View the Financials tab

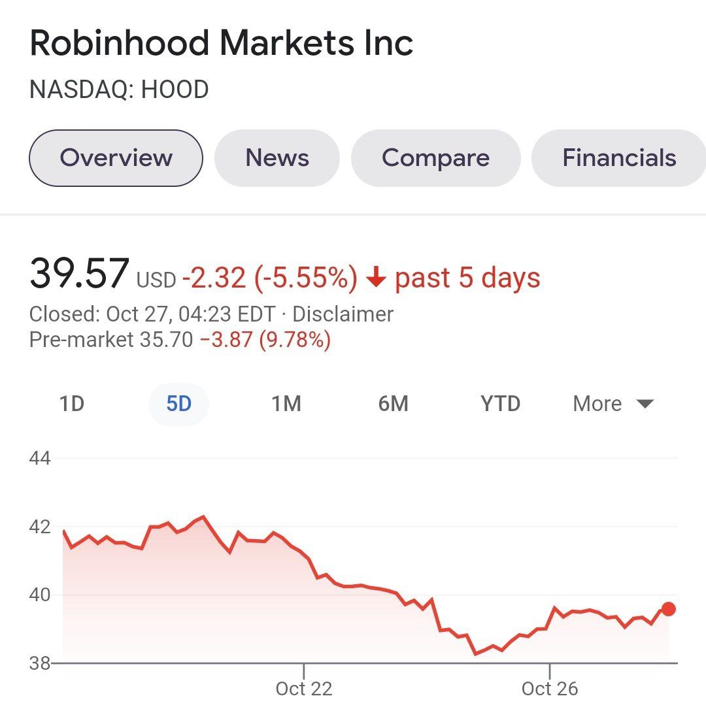point(618,157)
